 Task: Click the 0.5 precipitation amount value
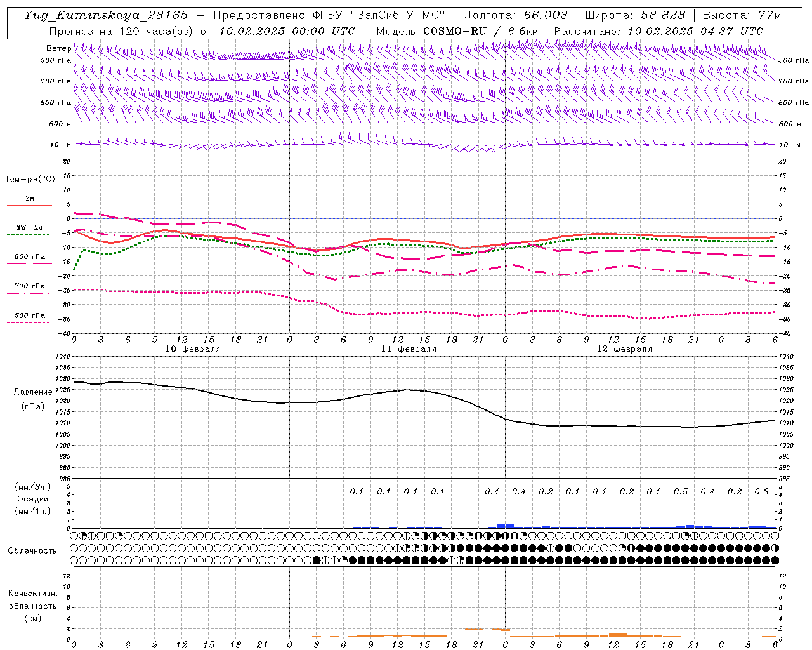tap(680, 492)
